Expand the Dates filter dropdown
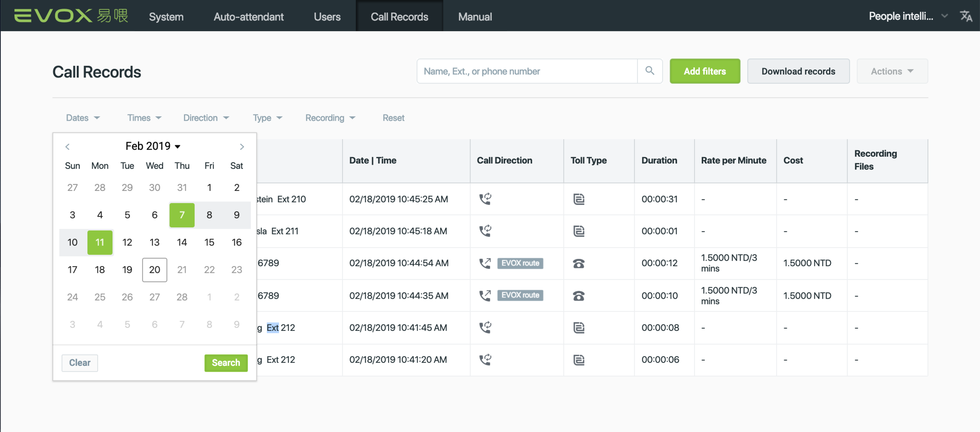 tap(83, 118)
